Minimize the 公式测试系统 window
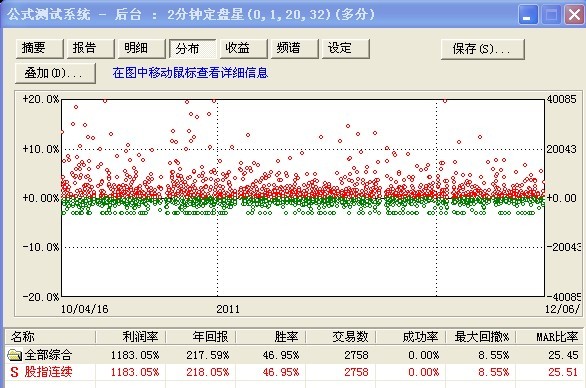Screen dimensions: 586x388 [528, 15]
